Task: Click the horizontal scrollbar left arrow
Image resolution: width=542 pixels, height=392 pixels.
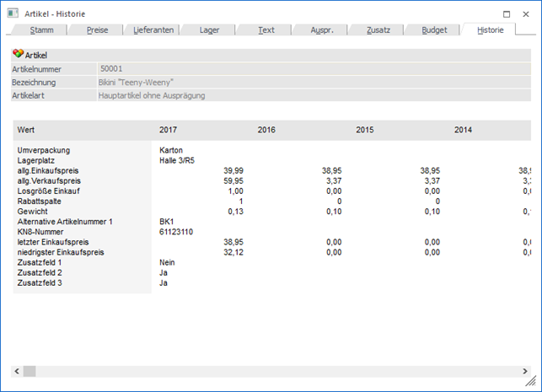Action: point(15,371)
